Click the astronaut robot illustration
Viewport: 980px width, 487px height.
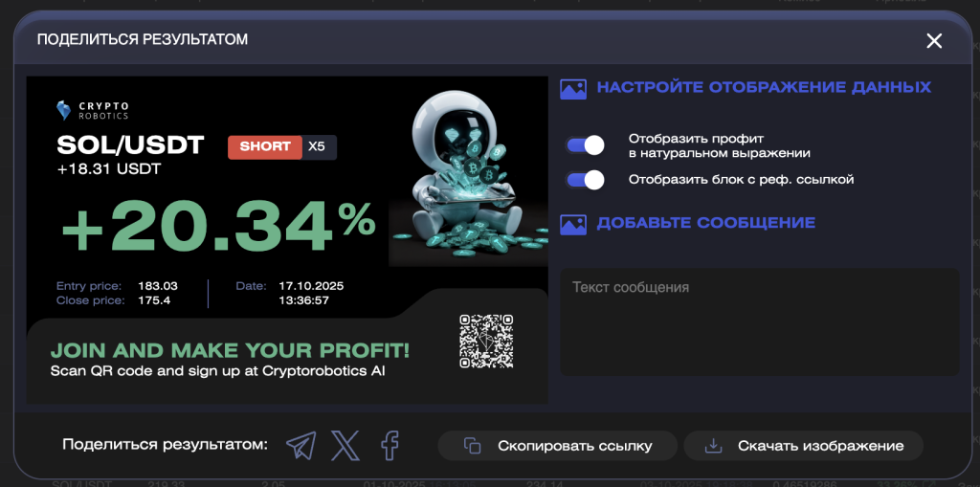pos(466,172)
